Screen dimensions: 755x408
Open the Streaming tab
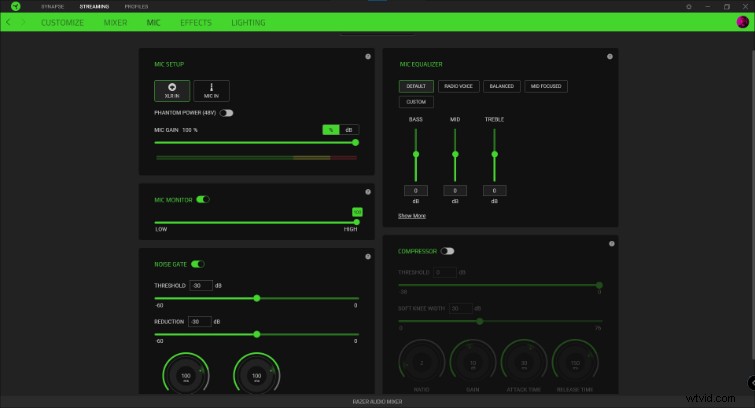click(94, 7)
